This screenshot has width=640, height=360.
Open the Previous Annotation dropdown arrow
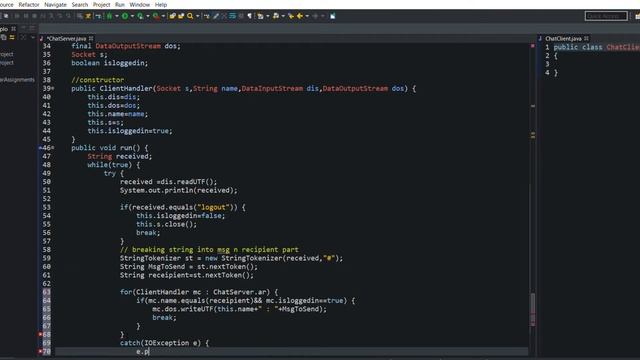(x=283, y=16)
